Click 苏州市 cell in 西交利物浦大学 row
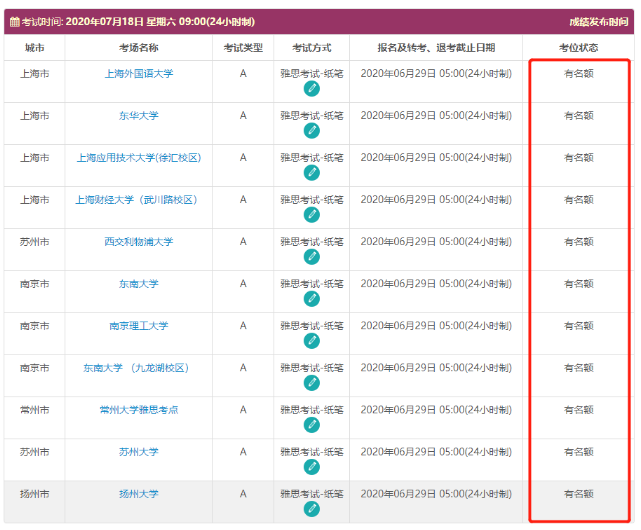Screen dimensions: 641x530 [34, 242]
